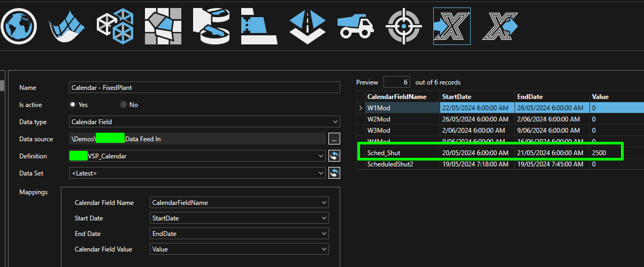This screenshot has height=267, width=644.
Task: Click the StartDate column header
Action: (x=476, y=97)
